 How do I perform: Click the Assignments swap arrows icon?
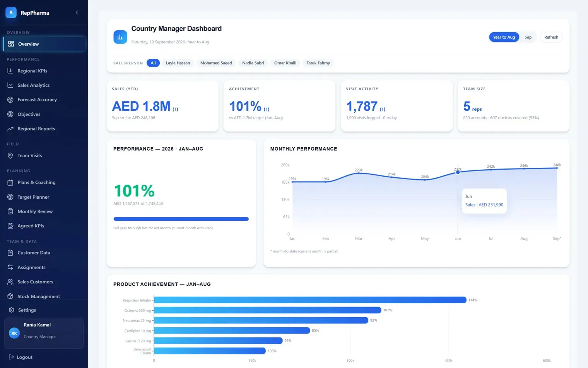(10, 267)
